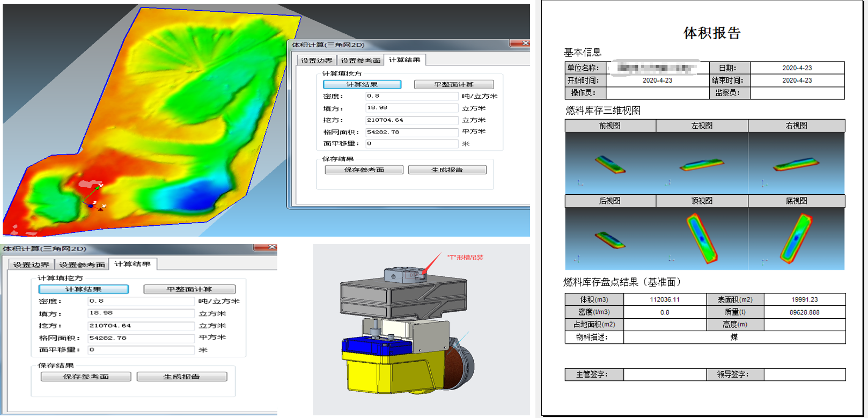Select surface area value 19991.23
The width and height of the screenshot is (868, 418).
804,299
